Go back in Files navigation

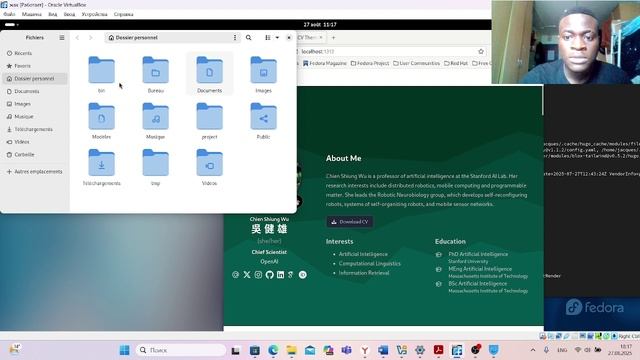coord(77,38)
